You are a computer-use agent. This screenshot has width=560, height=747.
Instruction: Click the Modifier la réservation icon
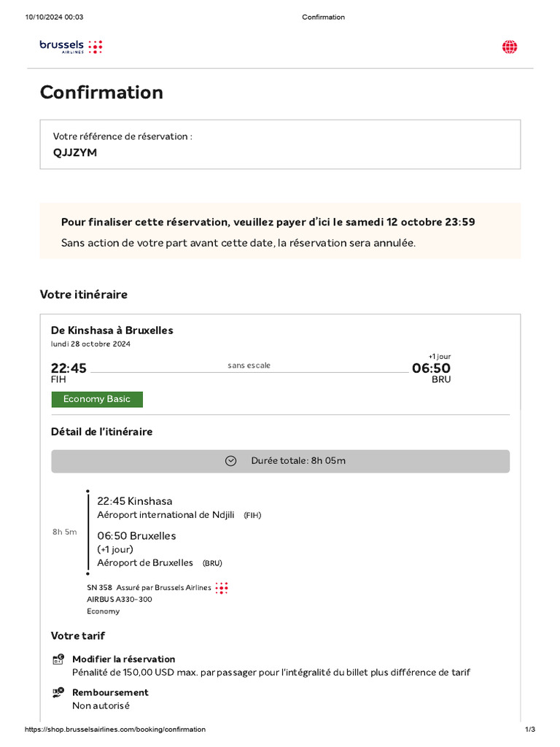point(58,659)
